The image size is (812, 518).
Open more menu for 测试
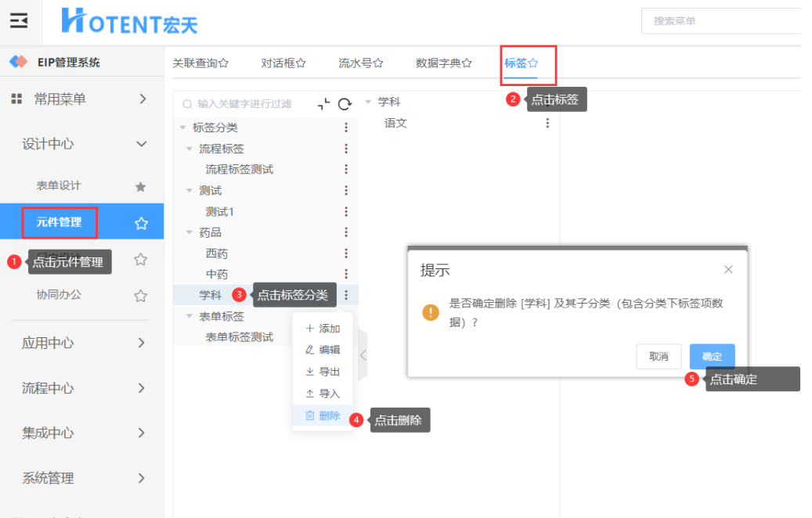tap(346, 190)
